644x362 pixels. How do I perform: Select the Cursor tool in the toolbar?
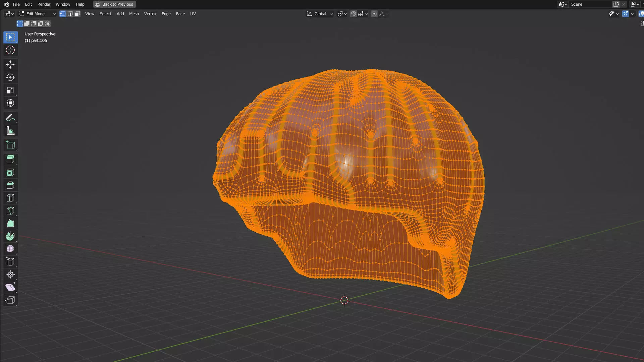10,50
